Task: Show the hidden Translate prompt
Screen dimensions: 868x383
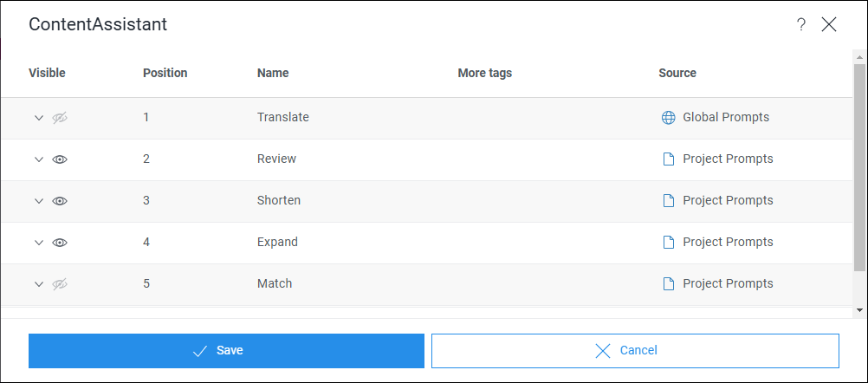Action: [x=60, y=118]
